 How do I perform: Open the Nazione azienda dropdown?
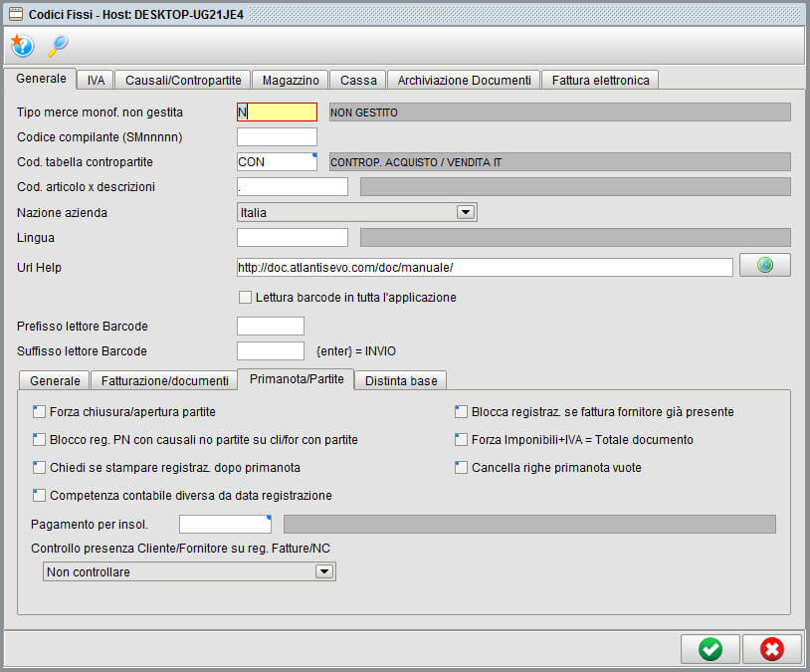pyautogui.click(x=465, y=211)
